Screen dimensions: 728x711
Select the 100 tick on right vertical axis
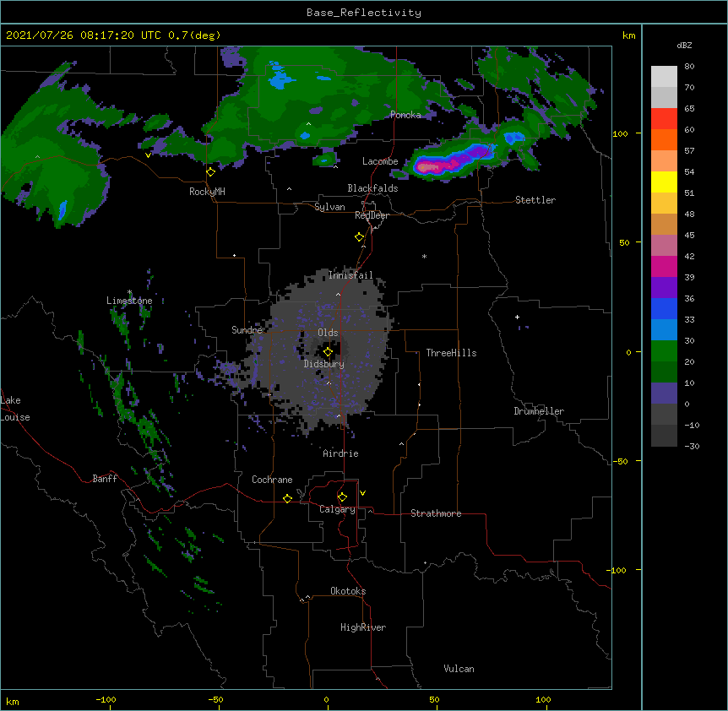pyautogui.click(x=620, y=133)
